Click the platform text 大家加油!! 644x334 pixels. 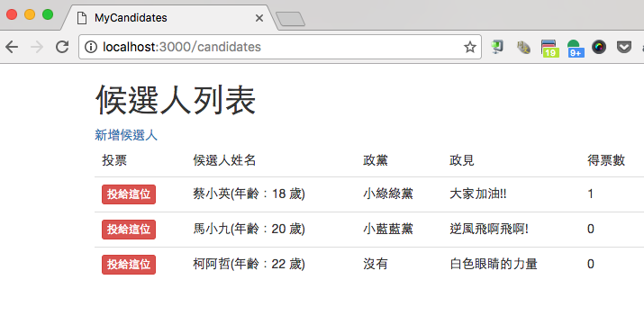pos(478,194)
